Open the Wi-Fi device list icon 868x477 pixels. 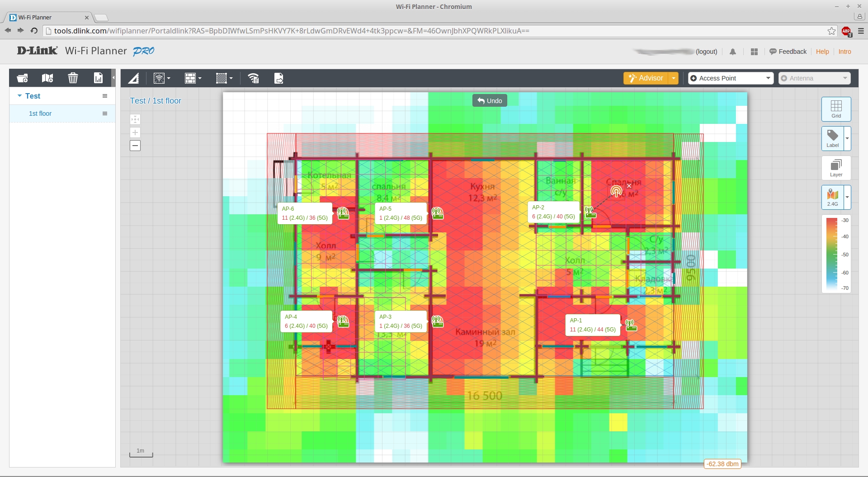254,78
